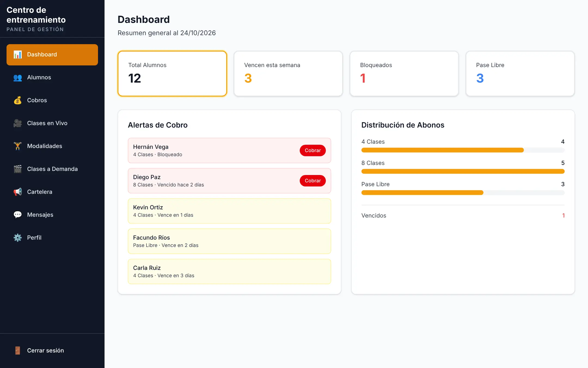Open the Perfil settings entry
588x368 pixels.
[x=52, y=238]
